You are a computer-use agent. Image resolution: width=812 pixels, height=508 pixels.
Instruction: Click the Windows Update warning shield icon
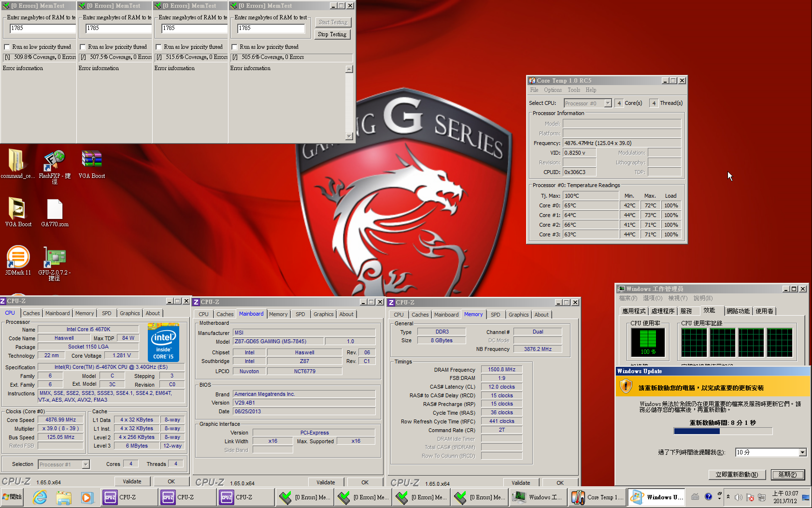[626, 386]
